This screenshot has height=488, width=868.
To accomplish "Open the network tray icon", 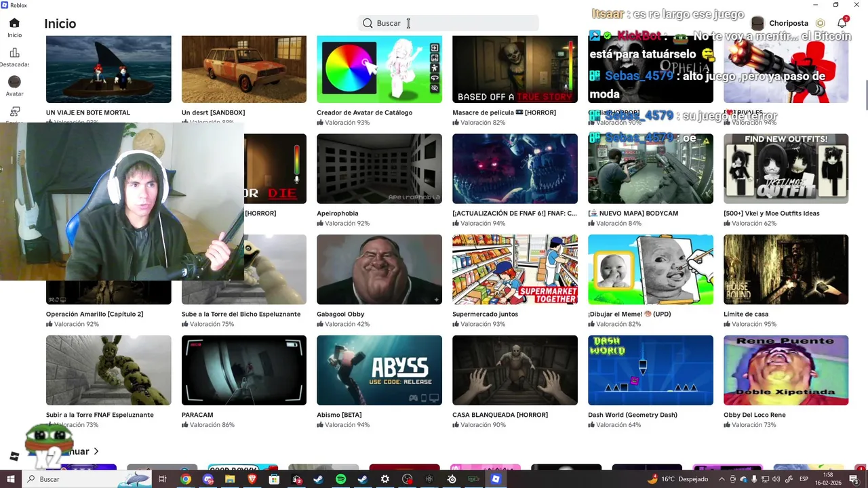I will [764, 479].
